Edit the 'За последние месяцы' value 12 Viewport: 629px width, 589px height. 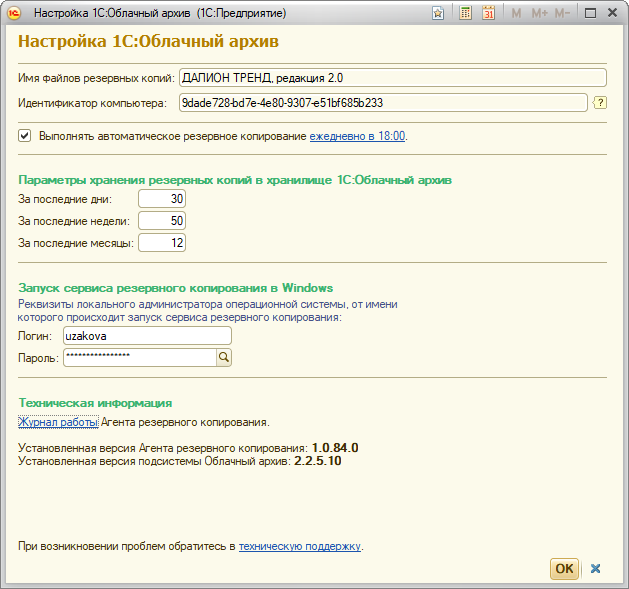(162, 243)
